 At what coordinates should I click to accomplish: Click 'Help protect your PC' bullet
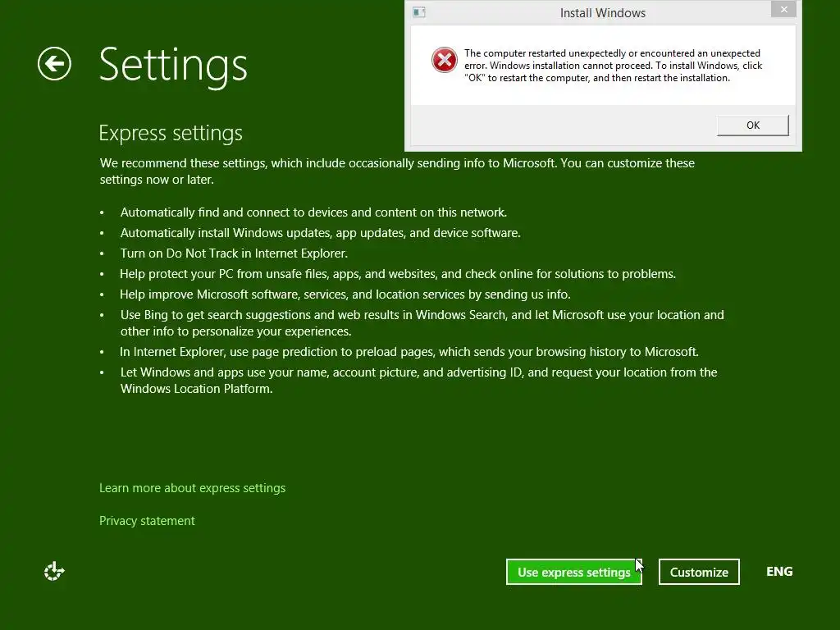[398, 274]
